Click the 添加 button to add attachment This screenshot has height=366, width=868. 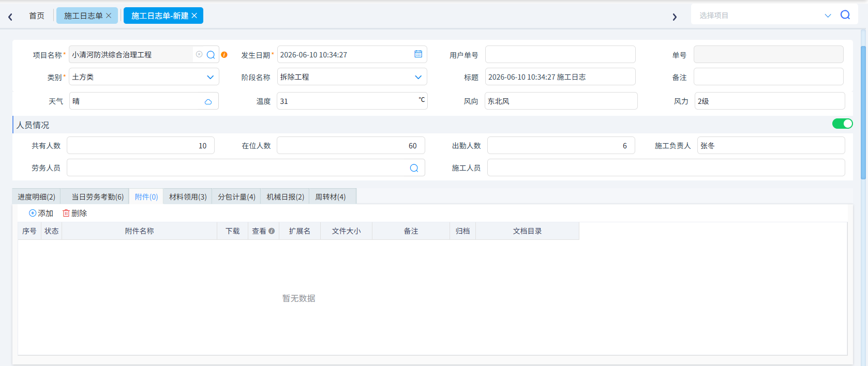point(41,213)
